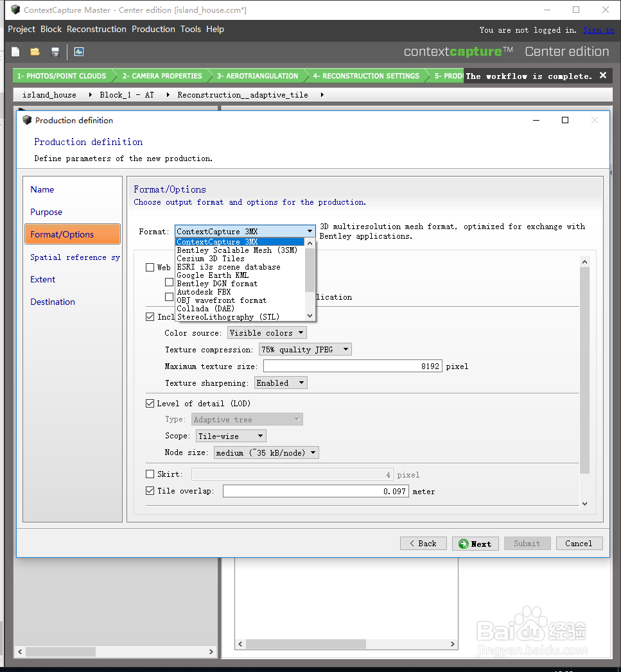Expand breadcrumb arrow after Block_1 - AT

(x=168, y=95)
